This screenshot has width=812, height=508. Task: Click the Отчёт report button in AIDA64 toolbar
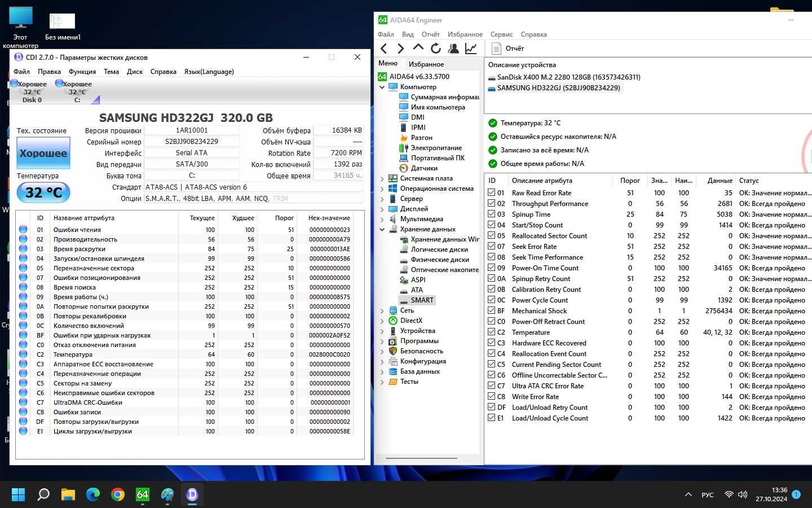point(508,49)
